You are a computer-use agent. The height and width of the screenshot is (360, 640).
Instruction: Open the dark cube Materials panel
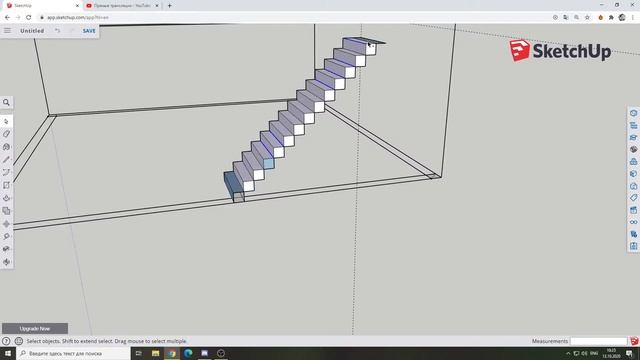(633, 149)
